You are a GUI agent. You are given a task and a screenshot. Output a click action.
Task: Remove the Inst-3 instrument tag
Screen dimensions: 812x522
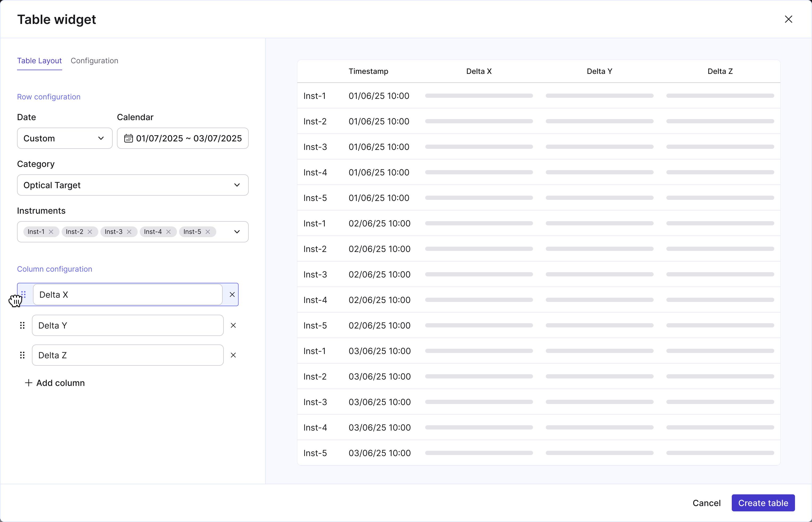[129, 232]
